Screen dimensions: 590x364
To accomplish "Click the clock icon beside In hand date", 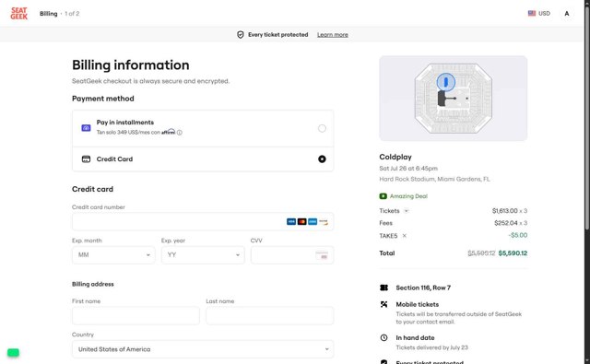I will (x=383, y=337).
